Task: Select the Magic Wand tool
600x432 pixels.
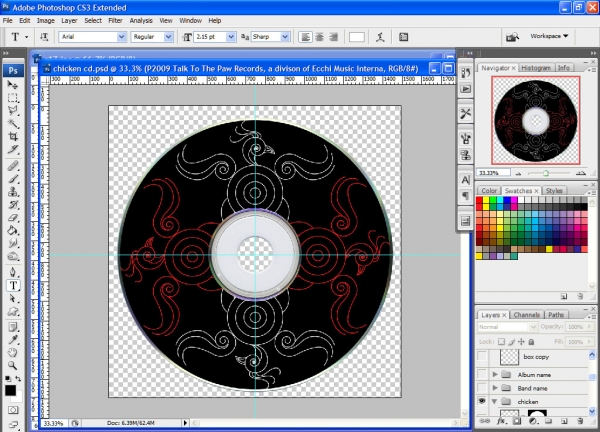Action: click(x=13, y=123)
